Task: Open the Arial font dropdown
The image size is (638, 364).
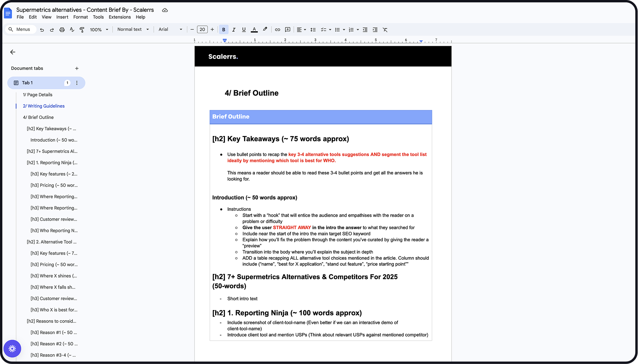Action: pos(171,30)
